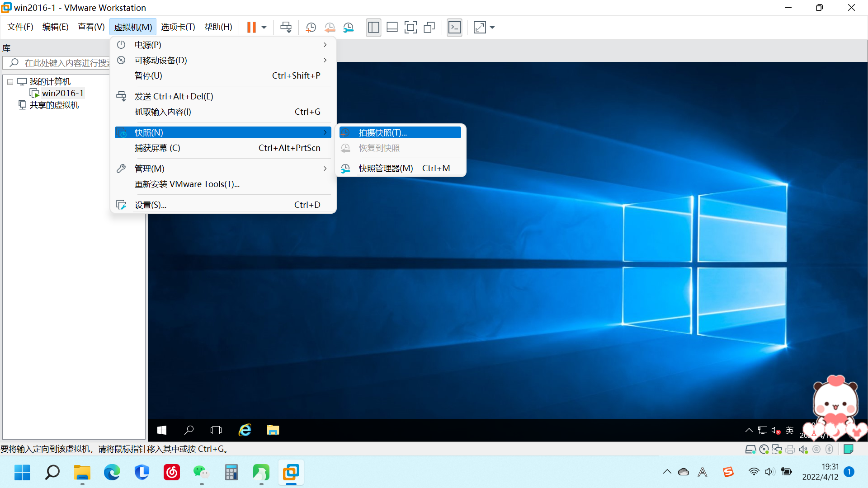Switch to Unity mode from the toolbar icon
The height and width of the screenshot is (488, 868).
point(429,28)
